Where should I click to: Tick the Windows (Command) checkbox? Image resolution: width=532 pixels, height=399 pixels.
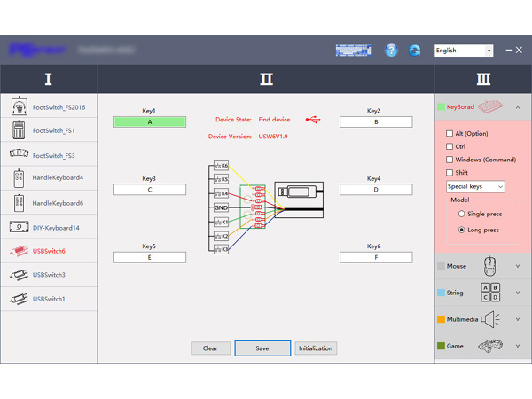pos(450,160)
